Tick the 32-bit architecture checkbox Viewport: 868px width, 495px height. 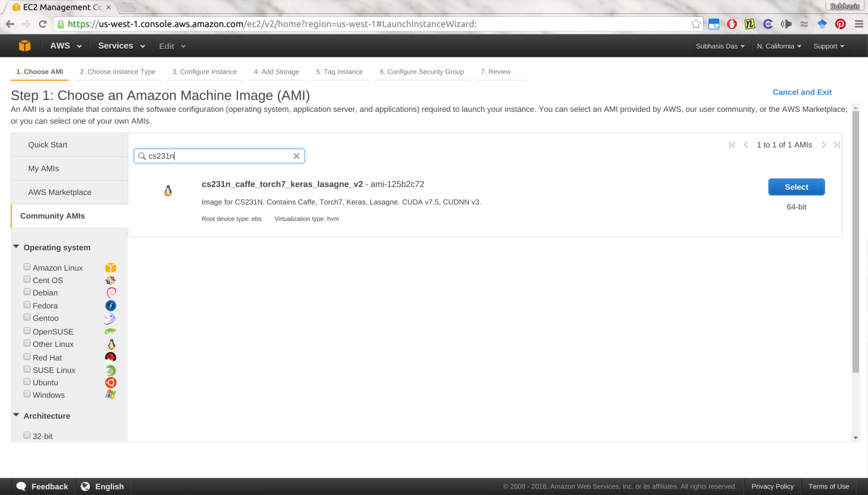[x=27, y=435]
